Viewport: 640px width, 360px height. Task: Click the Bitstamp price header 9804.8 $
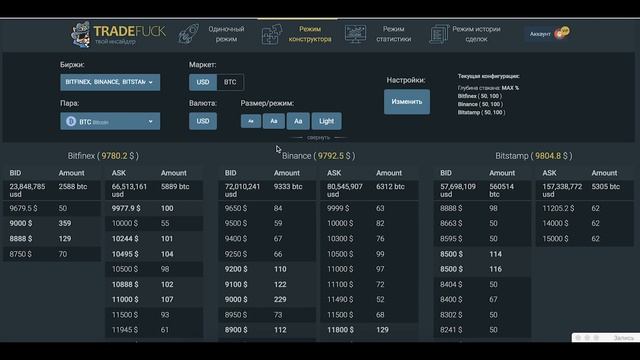pyautogui.click(x=534, y=156)
